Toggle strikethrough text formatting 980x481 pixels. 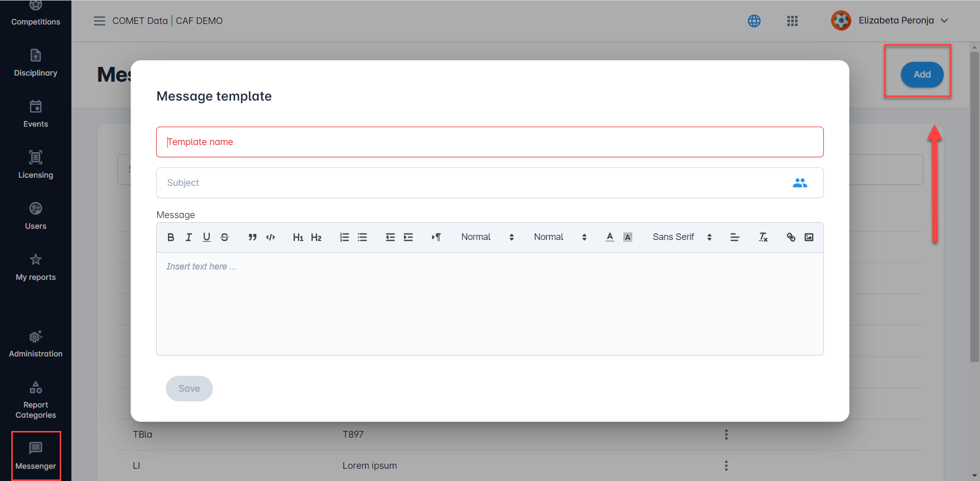tap(225, 237)
